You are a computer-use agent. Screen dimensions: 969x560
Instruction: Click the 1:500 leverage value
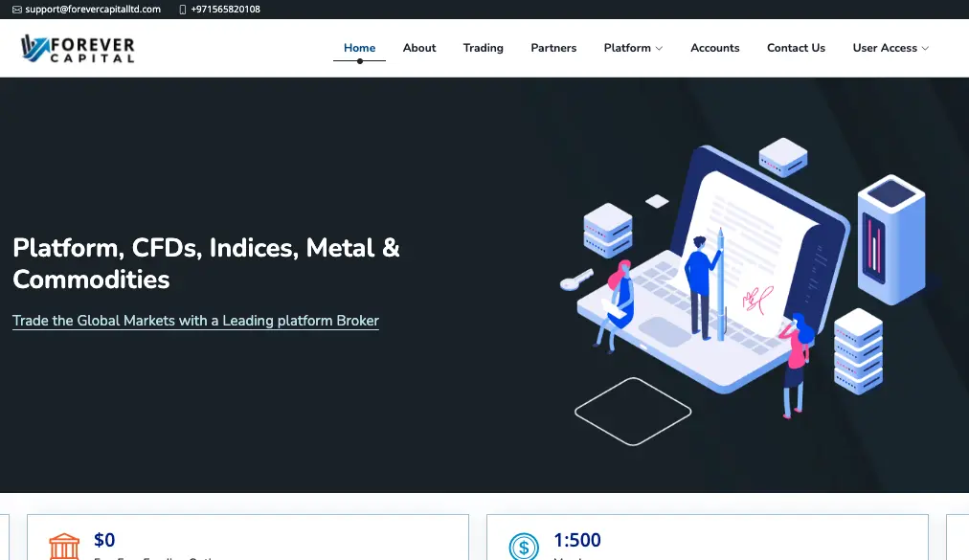577,540
